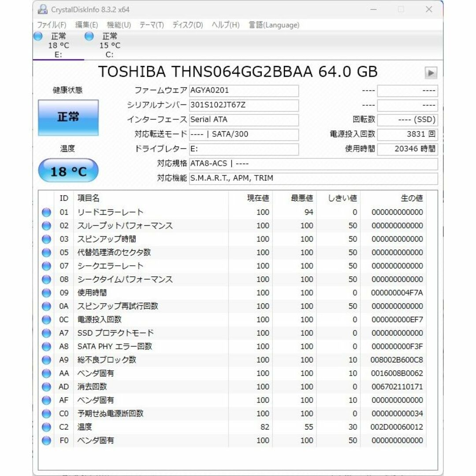476x476 pixels.
Task: Click the status icon for row 02
Action: [46, 226]
